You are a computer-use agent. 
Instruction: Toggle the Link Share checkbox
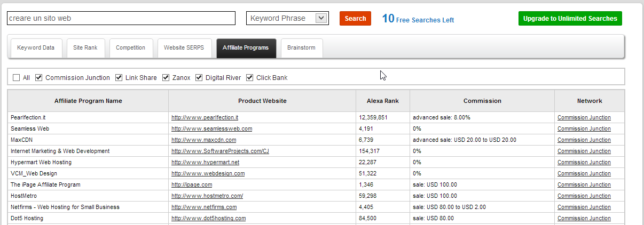[119, 78]
